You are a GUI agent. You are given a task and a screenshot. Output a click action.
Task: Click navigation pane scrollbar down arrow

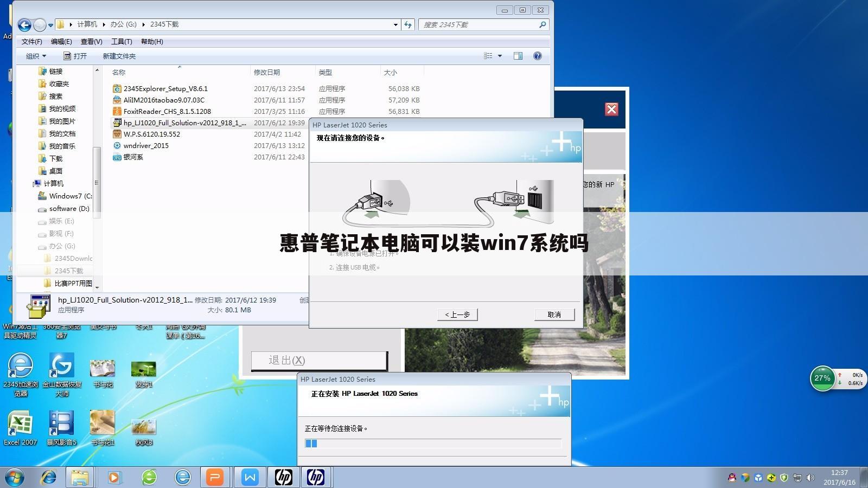[97, 287]
